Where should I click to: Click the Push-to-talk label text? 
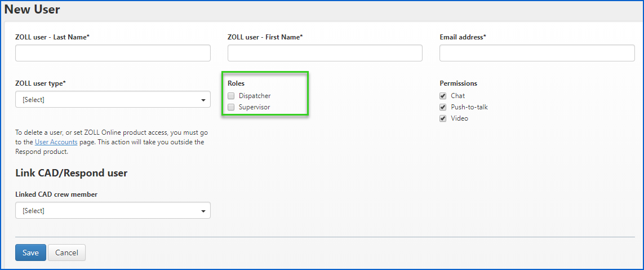[x=469, y=107]
